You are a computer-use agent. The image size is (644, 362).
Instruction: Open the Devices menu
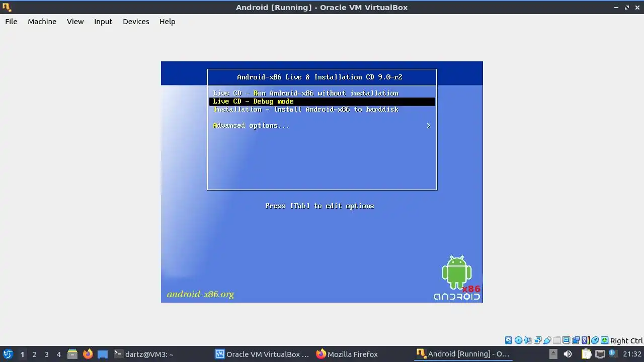(136, 22)
